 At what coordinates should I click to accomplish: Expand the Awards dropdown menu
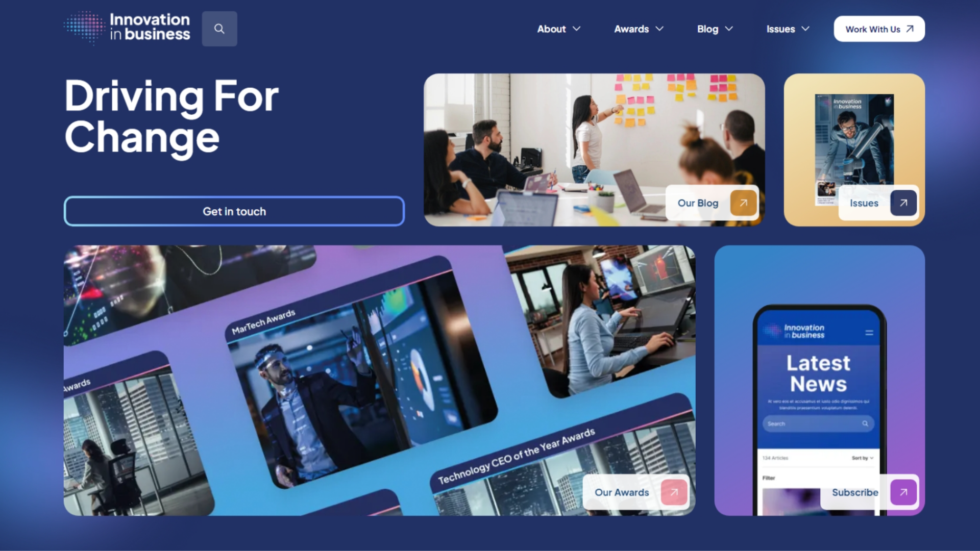click(x=638, y=28)
